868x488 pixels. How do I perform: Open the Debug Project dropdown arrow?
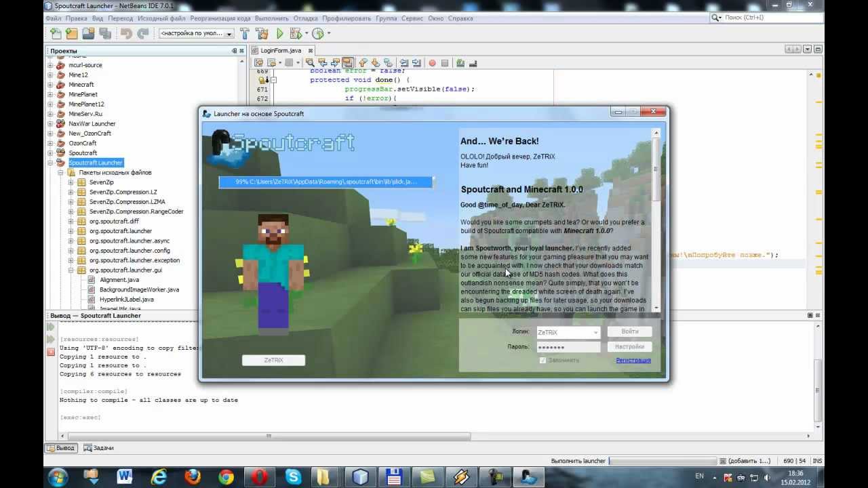pos(306,33)
